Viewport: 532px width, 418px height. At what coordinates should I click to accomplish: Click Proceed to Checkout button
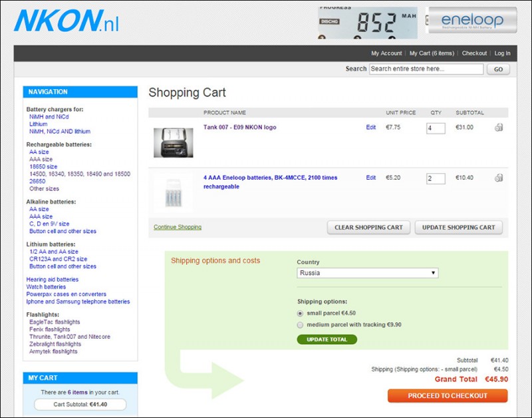448,396
